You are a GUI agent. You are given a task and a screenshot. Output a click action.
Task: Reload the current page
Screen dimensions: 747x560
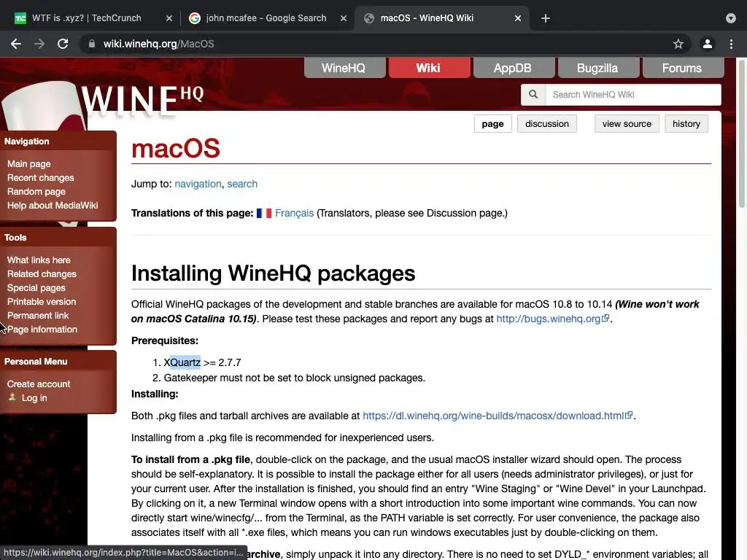tap(63, 44)
